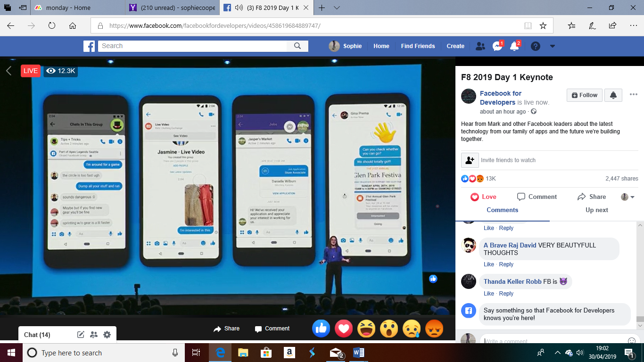Mute audio on F8 2019 tab speaker icon

(x=238, y=8)
